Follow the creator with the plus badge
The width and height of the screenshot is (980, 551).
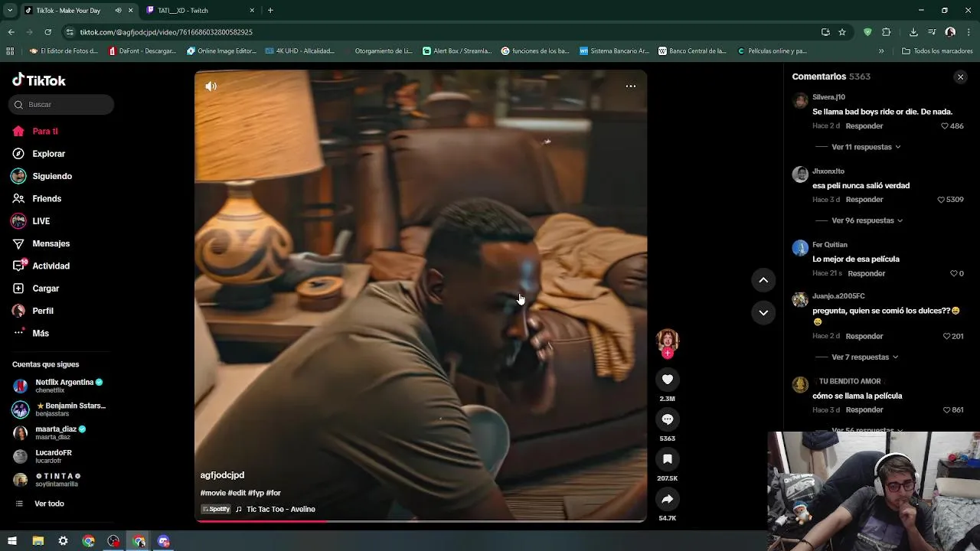pos(668,353)
